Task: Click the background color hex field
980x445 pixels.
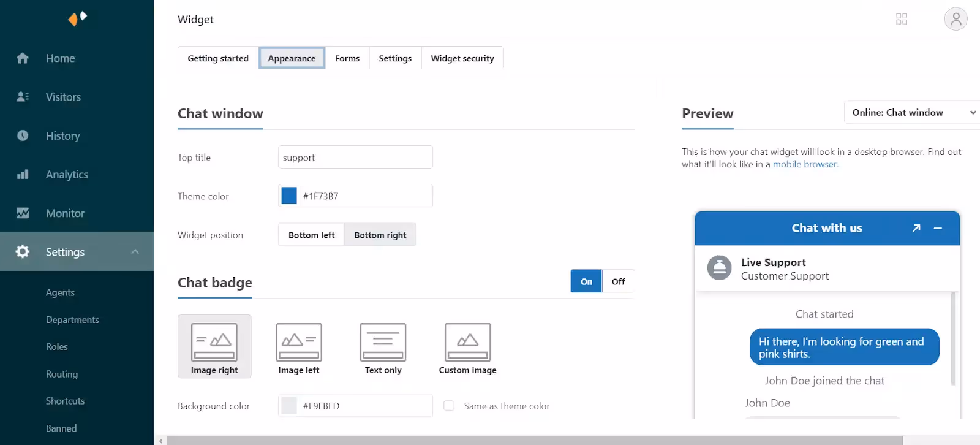Action: pos(366,405)
